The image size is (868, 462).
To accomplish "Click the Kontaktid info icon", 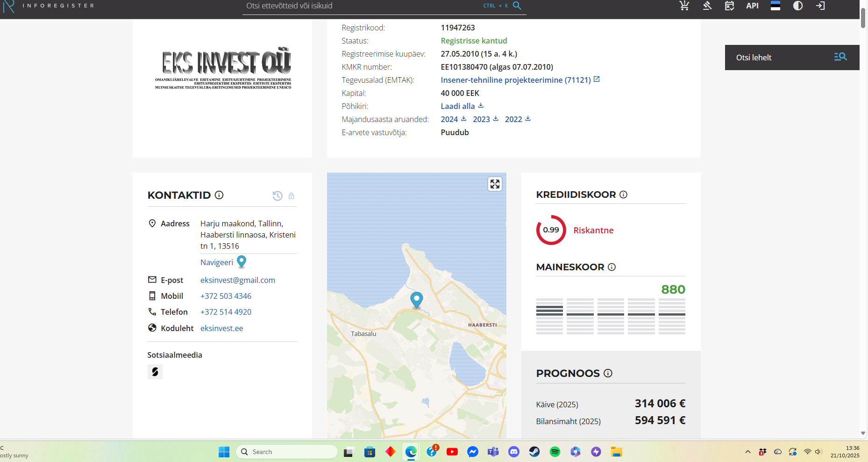I will coord(219,195).
